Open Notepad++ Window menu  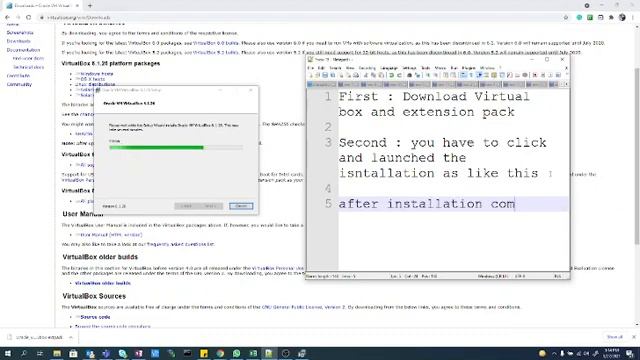click(x=487, y=68)
